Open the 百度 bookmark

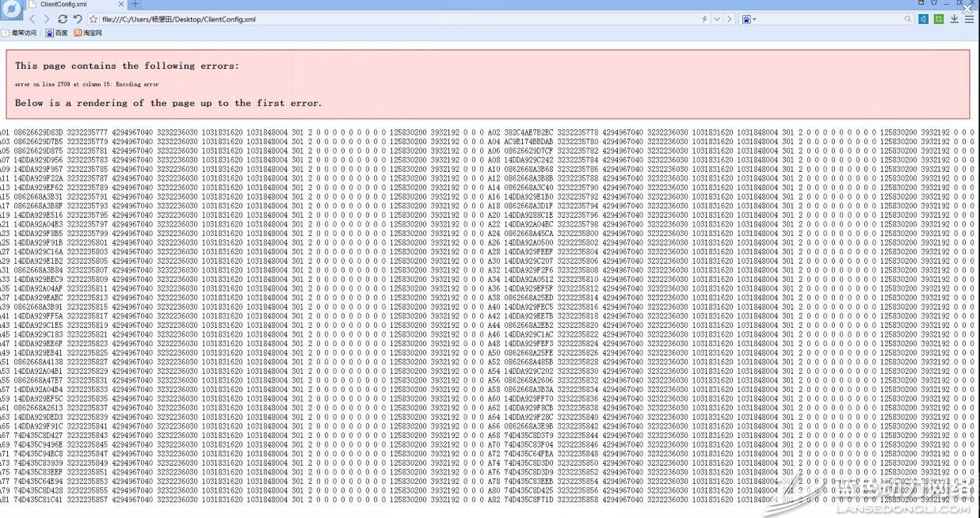[x=56, y=32]
